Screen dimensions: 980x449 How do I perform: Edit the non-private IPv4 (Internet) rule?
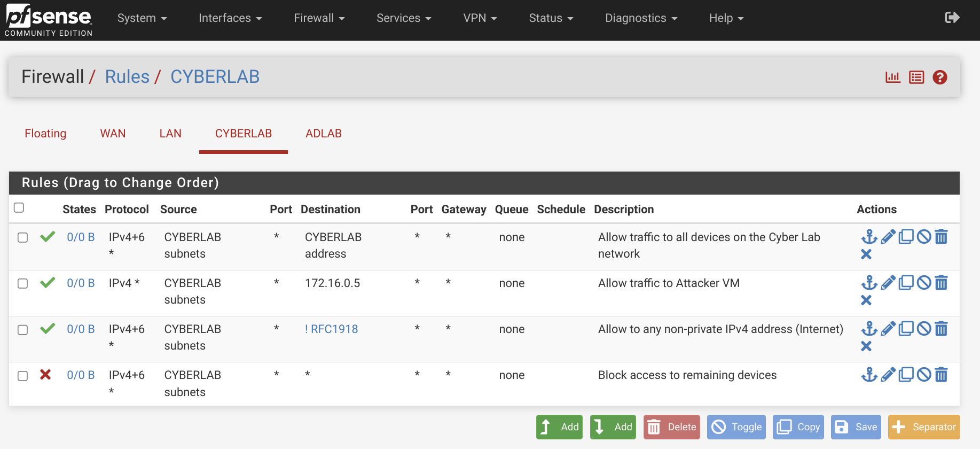click(888, 329)
